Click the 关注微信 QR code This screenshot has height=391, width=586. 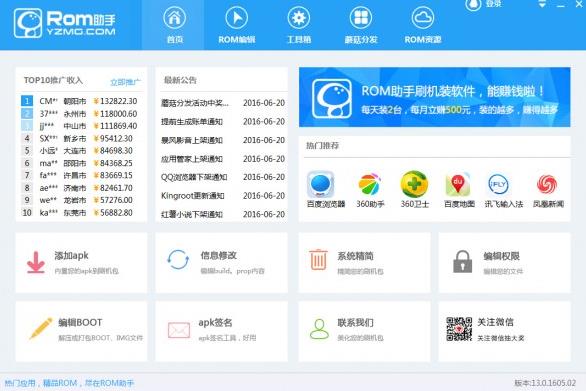click(x=459, y=329)
